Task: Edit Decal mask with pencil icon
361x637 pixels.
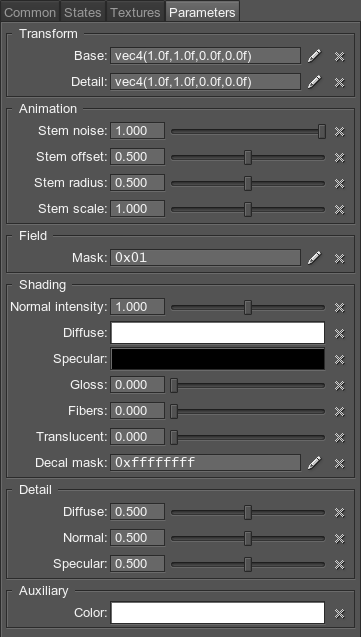Action: click(314, 462)
